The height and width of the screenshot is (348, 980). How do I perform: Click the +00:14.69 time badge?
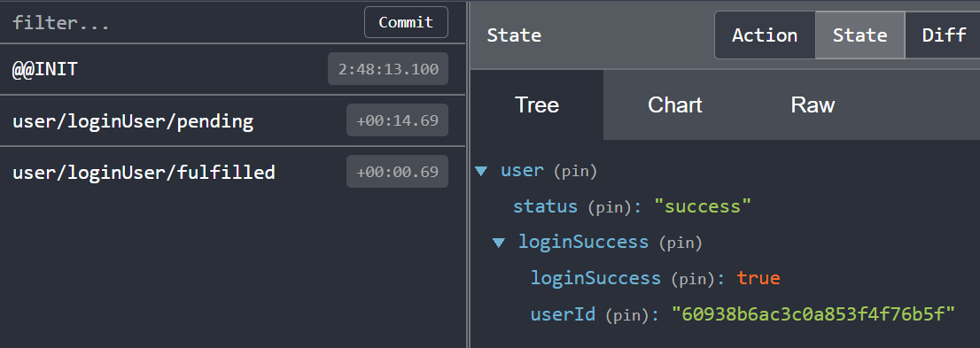[397, 120]
